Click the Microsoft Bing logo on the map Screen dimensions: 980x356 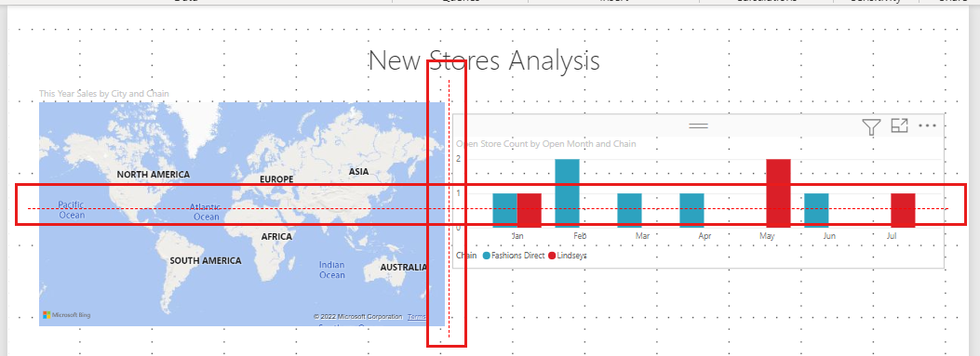66,315
